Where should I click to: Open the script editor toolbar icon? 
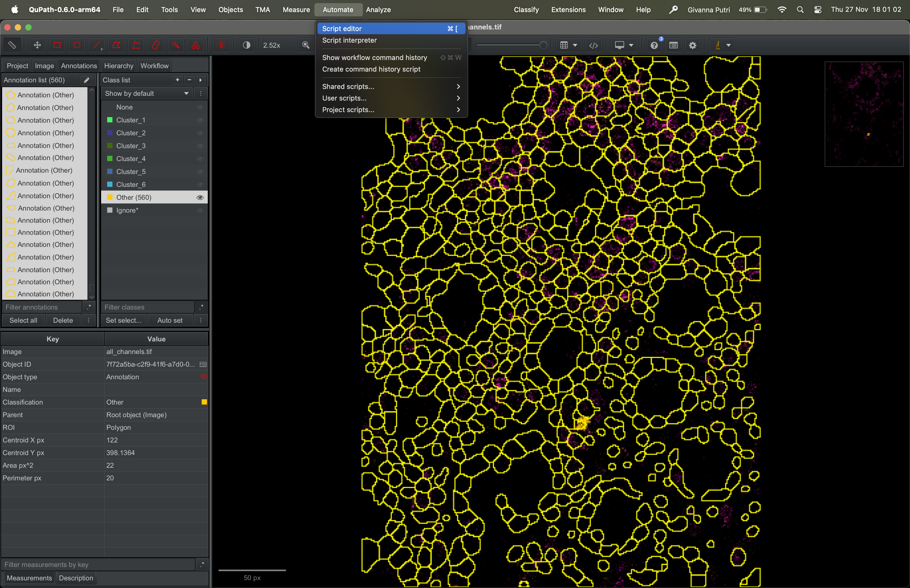593,45
